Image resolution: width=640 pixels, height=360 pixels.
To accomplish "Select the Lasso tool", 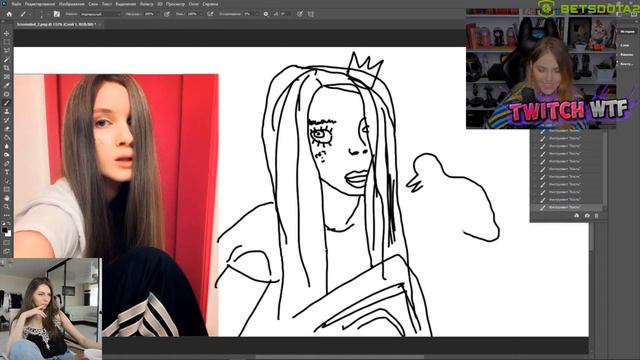I will tap(7, 50).
